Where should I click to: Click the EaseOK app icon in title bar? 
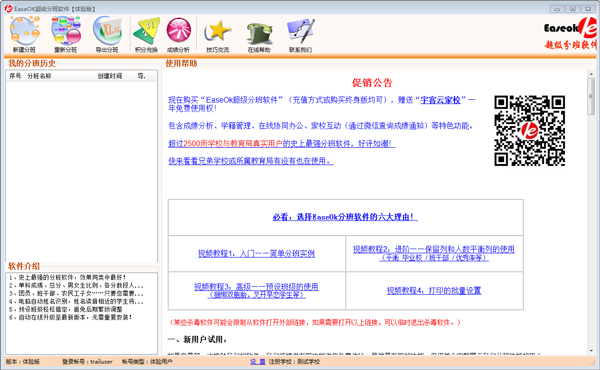(8, 8)
